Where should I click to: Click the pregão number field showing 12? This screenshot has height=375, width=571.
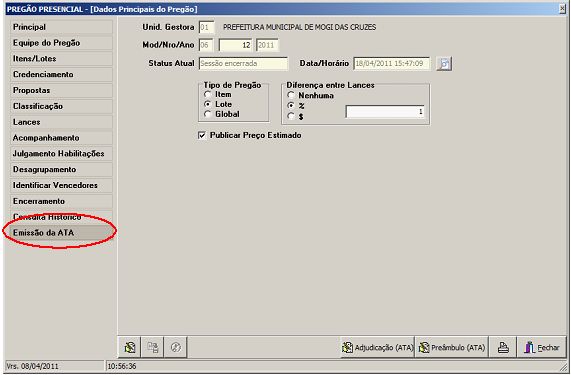235,46
